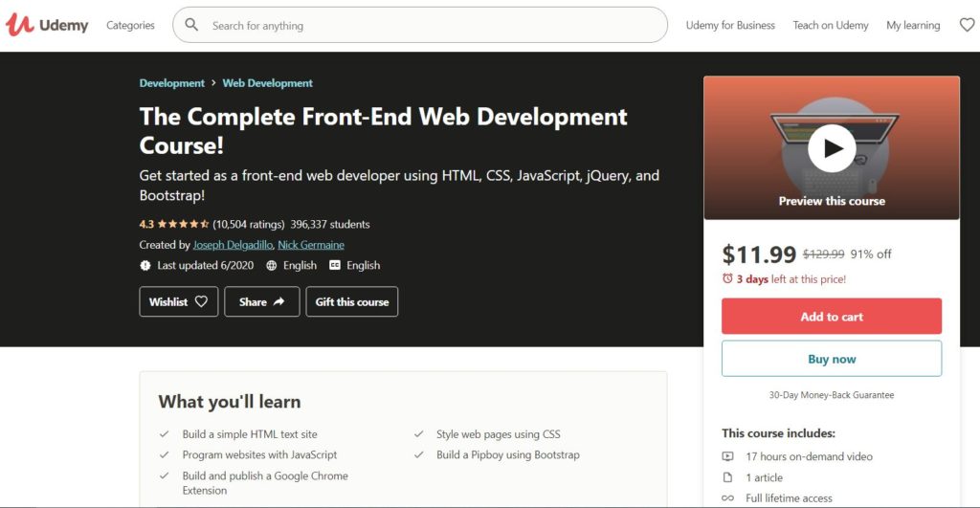This screenshot has width=980, height=508.
Task: Click the Web Development breadcrumb
Action: [x=268, y=83]
